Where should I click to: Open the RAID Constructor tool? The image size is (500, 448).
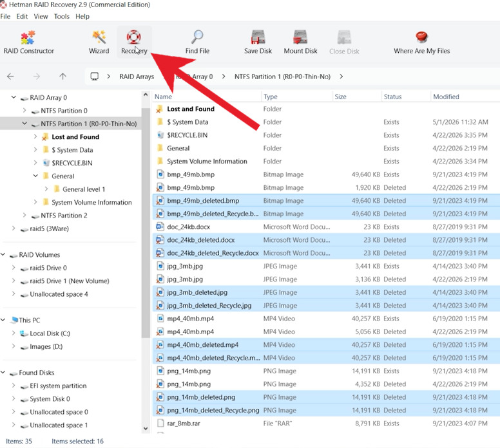pos(29,42)
